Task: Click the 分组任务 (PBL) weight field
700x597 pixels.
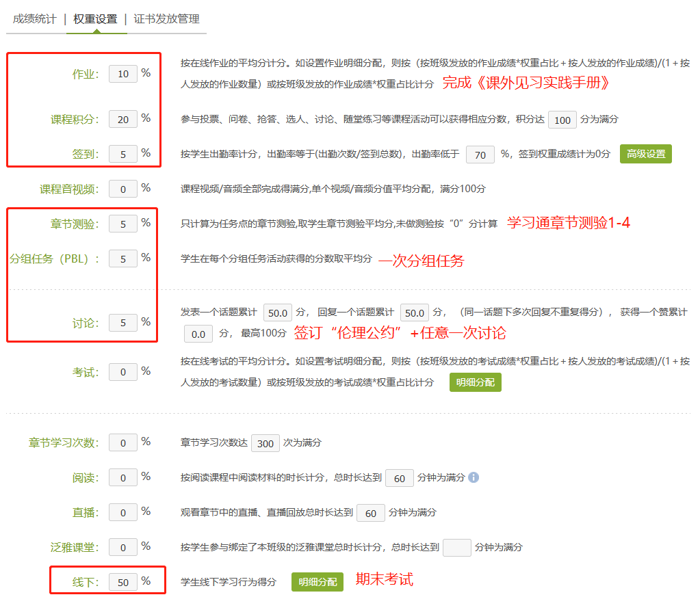Action: tap(122, 258)
